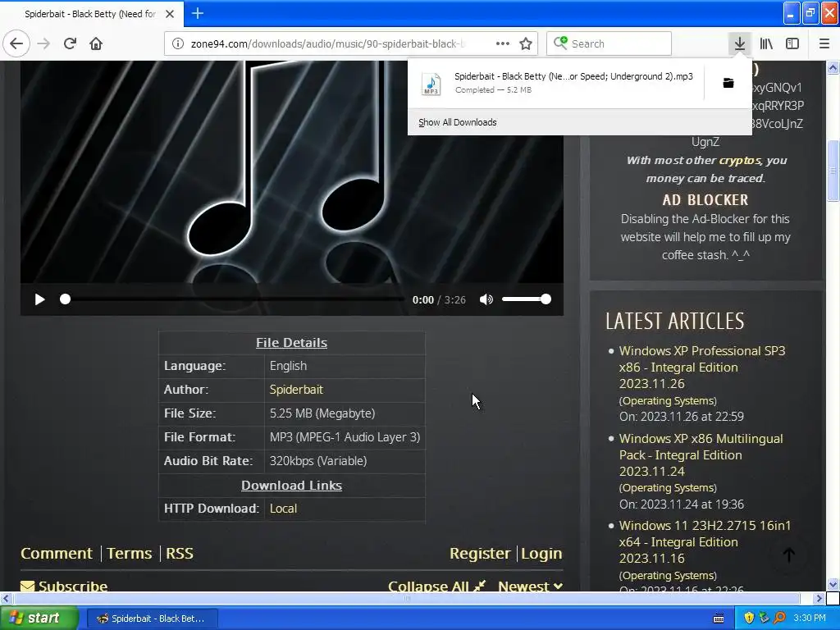Toggle the Downloads toolbar panel

[x=740, y=43]
